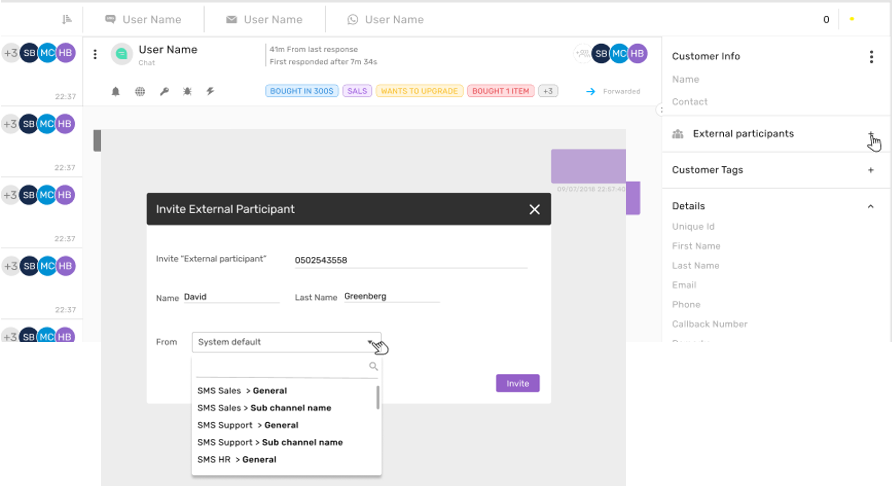The image size is (892, 491).
Task: Add an external participant with plus
Action: [x=871, y=134]
